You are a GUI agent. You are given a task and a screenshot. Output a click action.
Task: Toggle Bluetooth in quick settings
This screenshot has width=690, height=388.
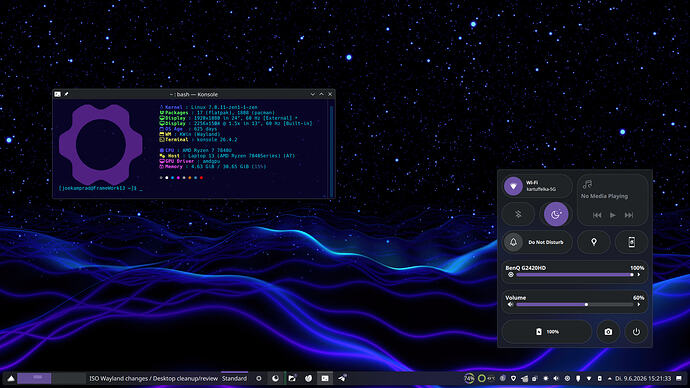click(518, 214)
